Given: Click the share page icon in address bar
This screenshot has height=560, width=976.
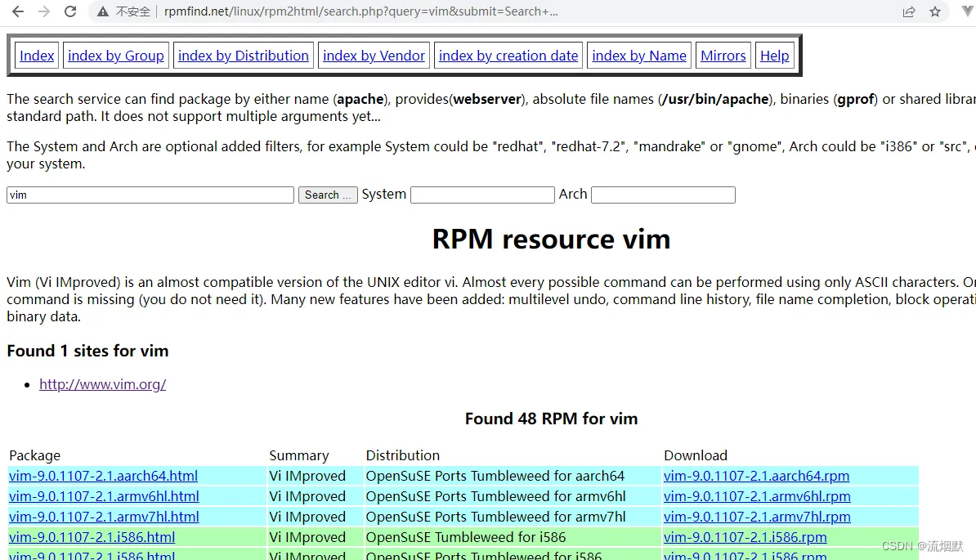Looking at the screenshot, I should (909, 11).
